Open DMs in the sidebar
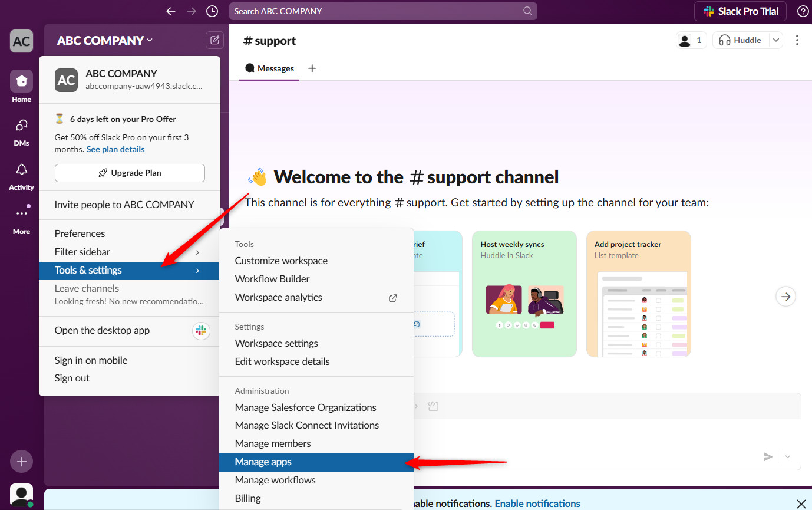 21,131
